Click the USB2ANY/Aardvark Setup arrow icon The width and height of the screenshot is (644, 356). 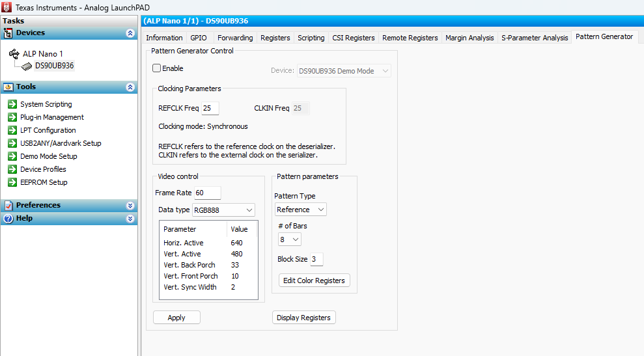[x=12, y=143]
